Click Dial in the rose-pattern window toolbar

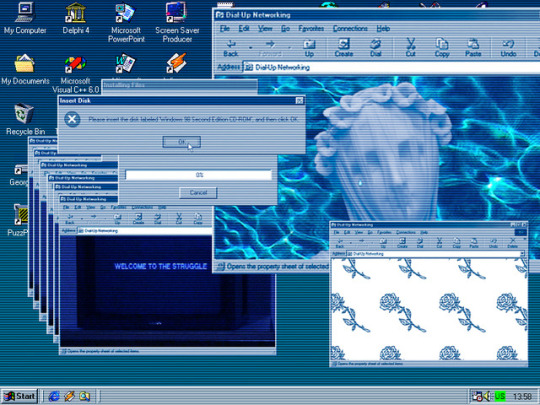[x=420, y=243]
